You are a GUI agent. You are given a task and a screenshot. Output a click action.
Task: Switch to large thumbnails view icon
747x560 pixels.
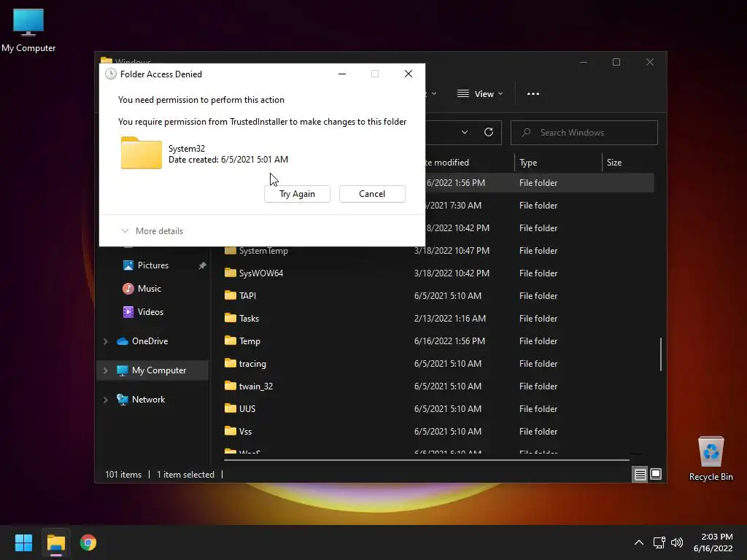coord(656,474)
